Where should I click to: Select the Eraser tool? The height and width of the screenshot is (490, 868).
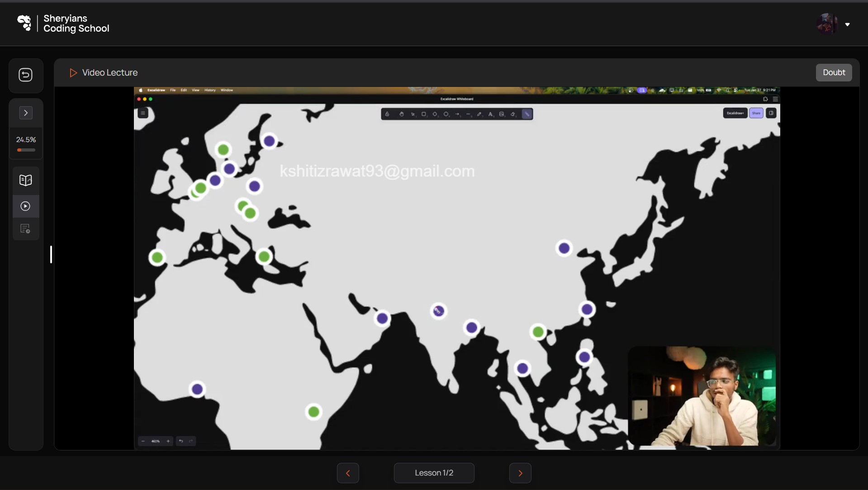click(513, 114)
